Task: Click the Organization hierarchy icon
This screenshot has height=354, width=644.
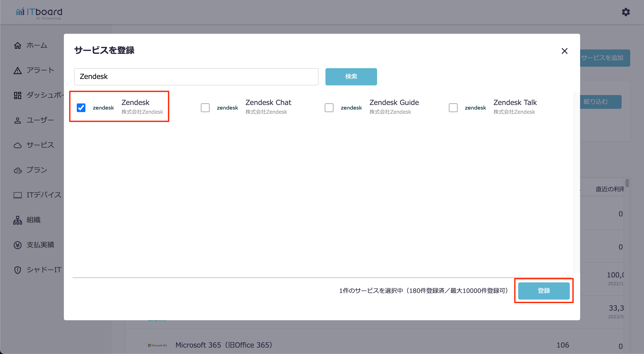Action: (17, 220)
